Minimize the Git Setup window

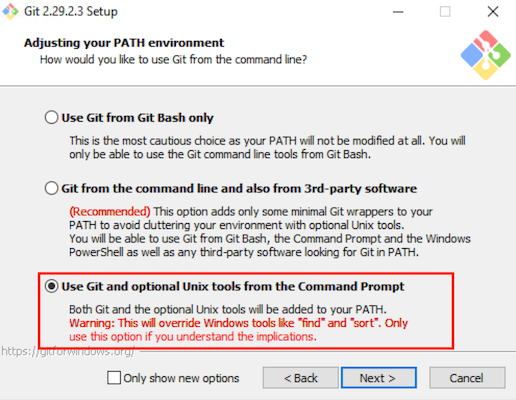click(398, 12)
